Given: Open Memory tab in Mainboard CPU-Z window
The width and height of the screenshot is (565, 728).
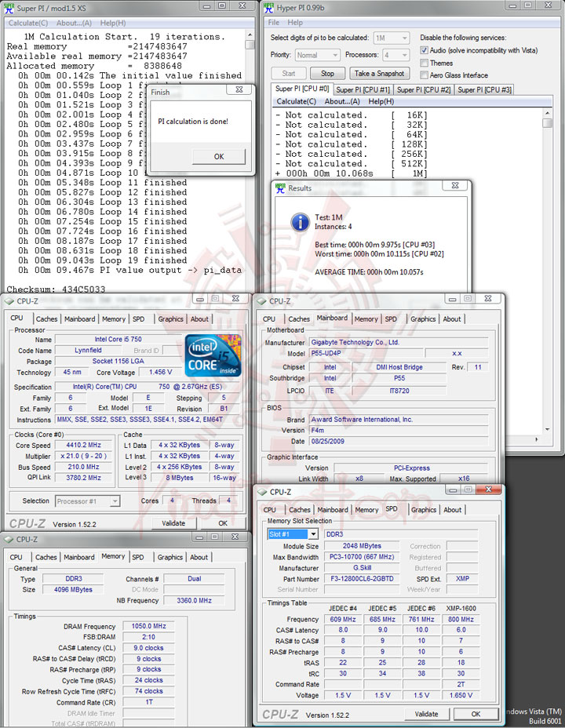Looking at the screenshot, I should coord(366,319).
